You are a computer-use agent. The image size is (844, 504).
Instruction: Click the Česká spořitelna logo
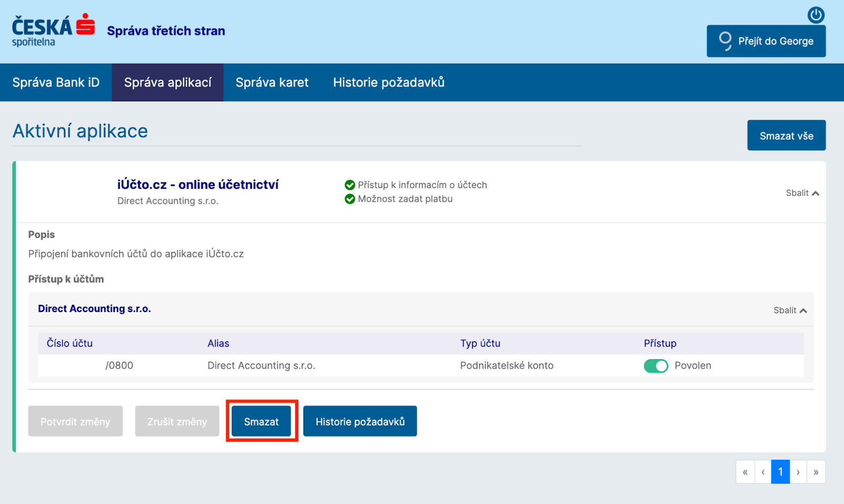coord(53,31)
